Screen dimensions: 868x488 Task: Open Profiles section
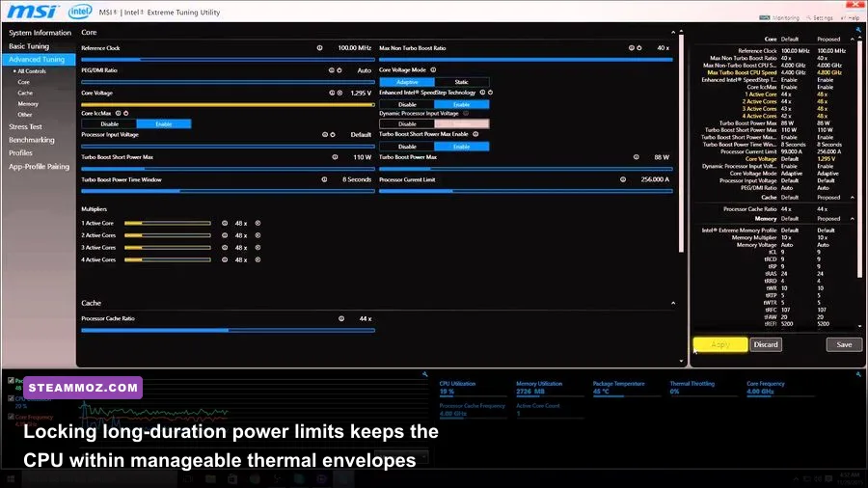coord(20,153)
